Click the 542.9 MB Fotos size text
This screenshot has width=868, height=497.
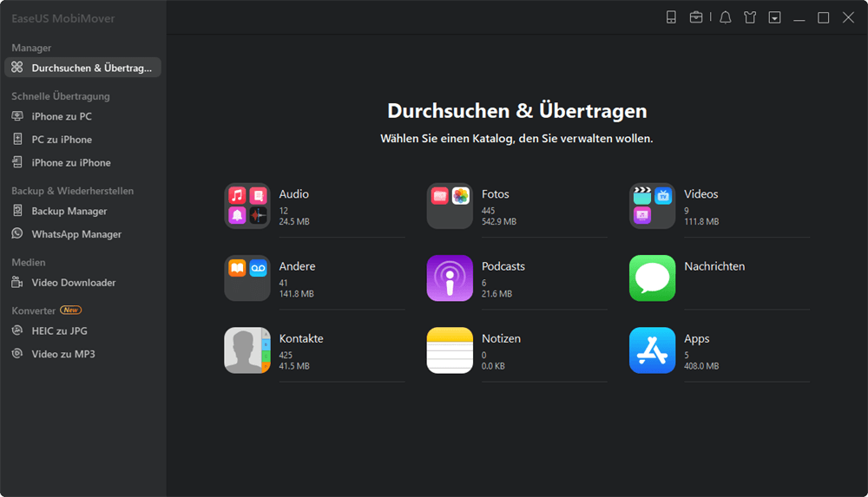coord(499,221)
